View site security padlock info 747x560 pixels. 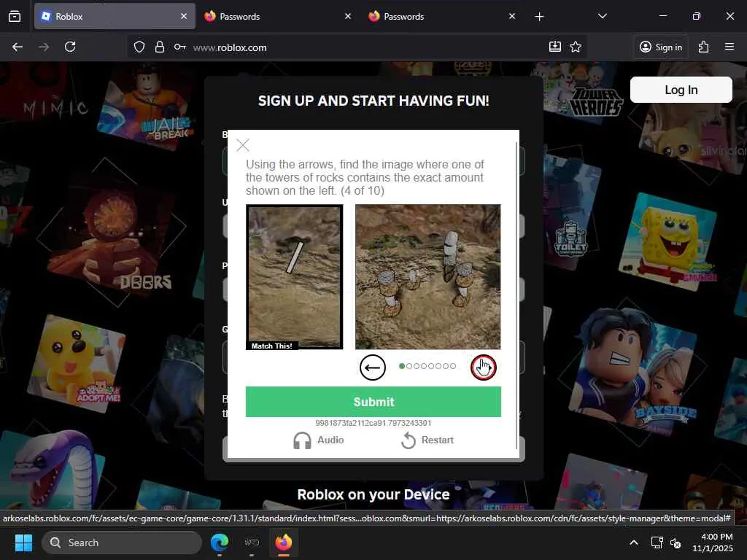(160, 47)
